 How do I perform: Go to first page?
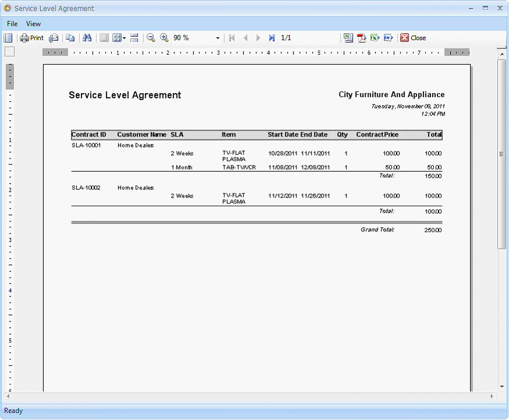coord(232,38)
